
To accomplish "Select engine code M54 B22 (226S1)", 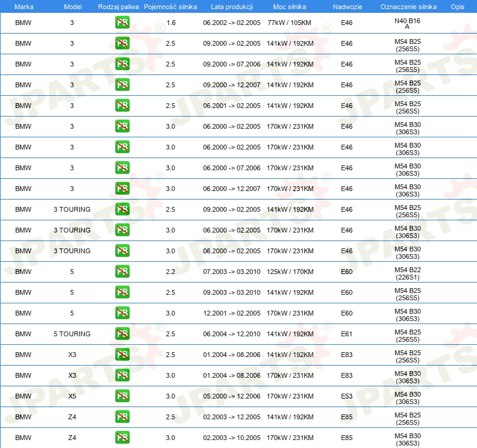I will tap(407, 273).
